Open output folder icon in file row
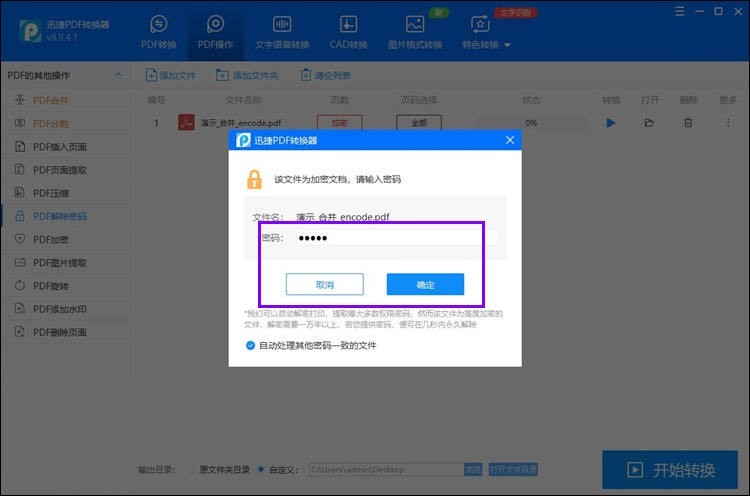Screen dimensions: 750x496 tap(649, 123)
